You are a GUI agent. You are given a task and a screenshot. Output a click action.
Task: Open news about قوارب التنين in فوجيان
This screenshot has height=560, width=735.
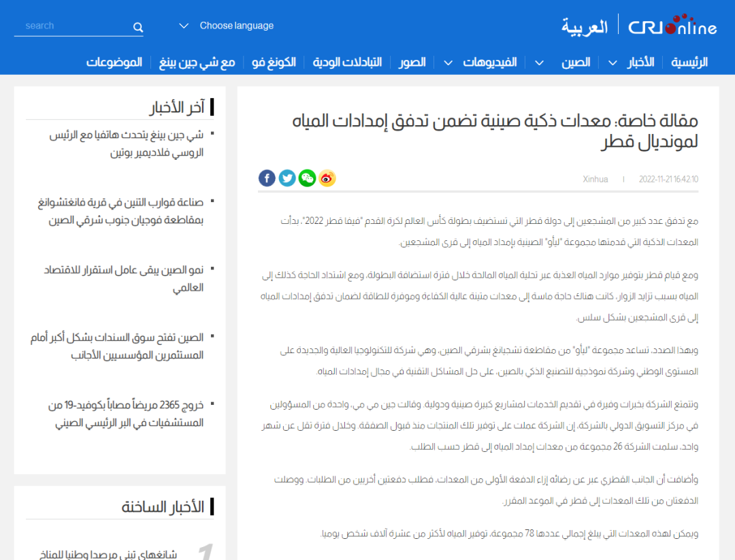[x=120, y=211]
